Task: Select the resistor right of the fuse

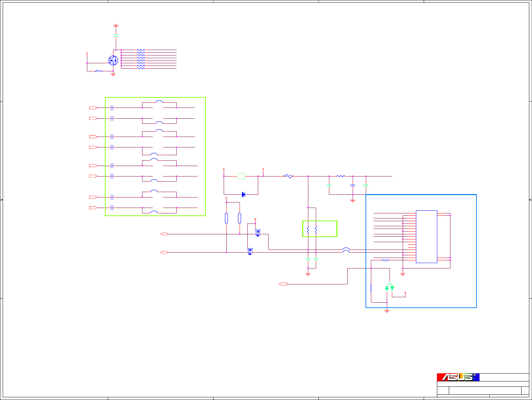Action: pyautogui.click(x=341, y=176)
